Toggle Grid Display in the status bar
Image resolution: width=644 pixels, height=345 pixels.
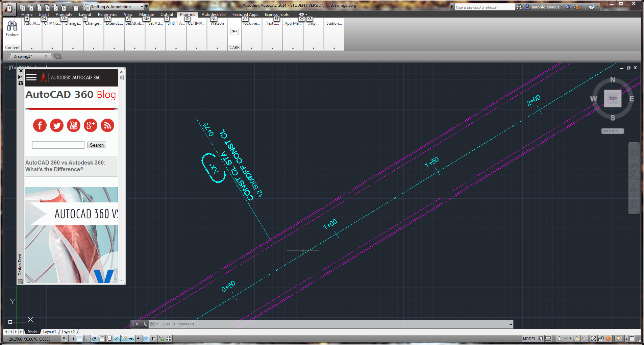(79, 339)
